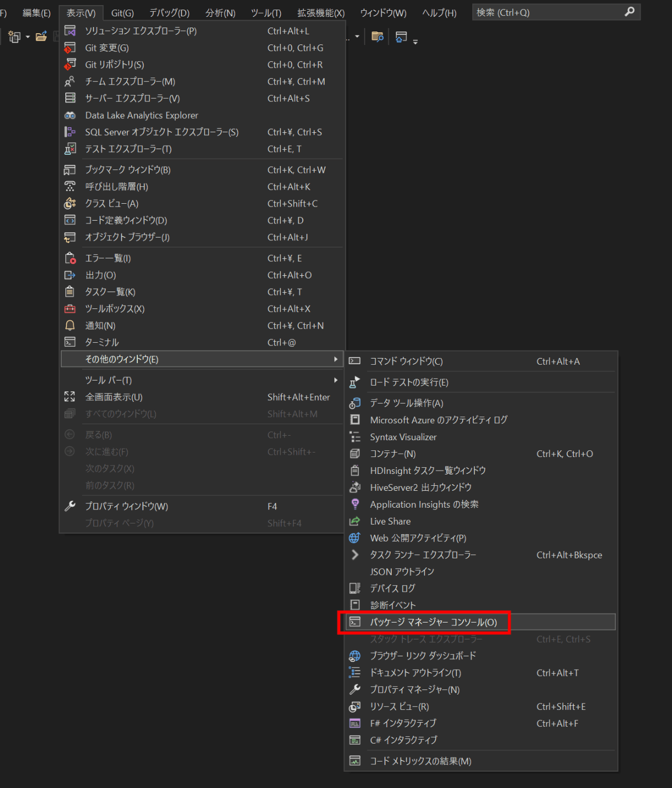This screenshot has width=672, height=788.
Task: Click the Live Share icon
Action: 355,521
